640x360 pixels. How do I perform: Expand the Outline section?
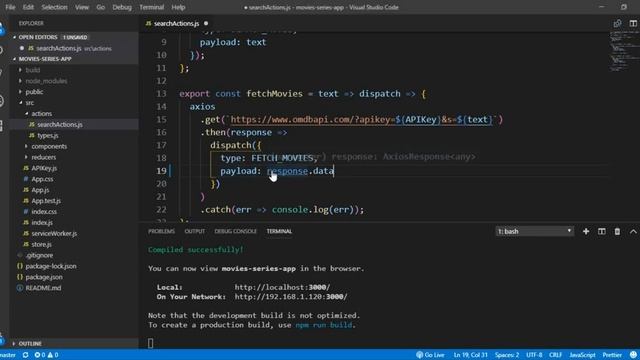pyautogui.click(x=30, y=343)
